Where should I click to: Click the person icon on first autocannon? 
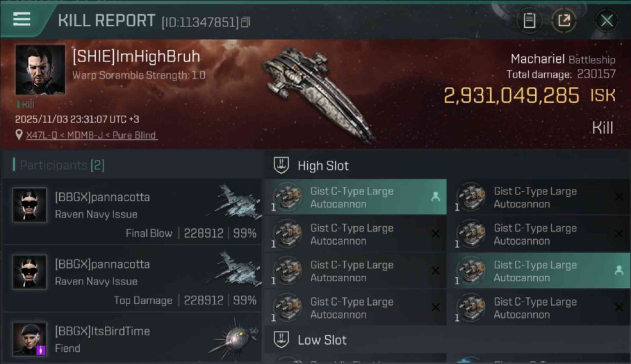tap(435, 197)
